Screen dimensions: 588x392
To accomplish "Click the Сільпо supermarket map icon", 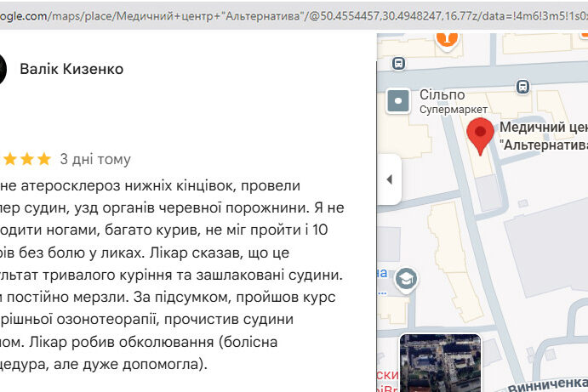I will click(398, 102).
